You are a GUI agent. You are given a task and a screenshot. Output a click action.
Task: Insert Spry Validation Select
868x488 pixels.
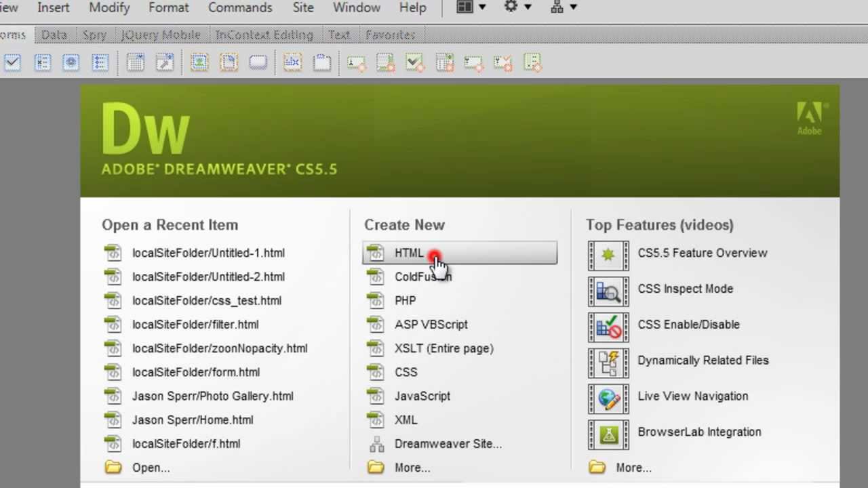pyautogui.click(x=444, y=63)
